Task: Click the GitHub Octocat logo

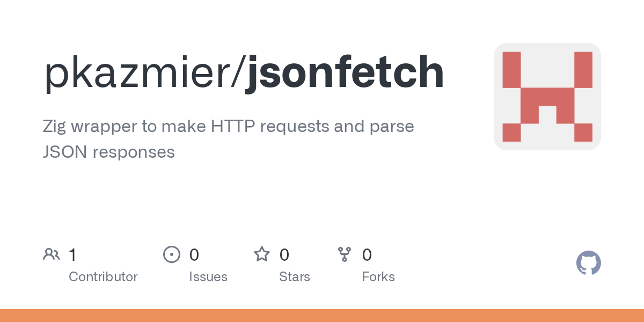Action: 588,264
